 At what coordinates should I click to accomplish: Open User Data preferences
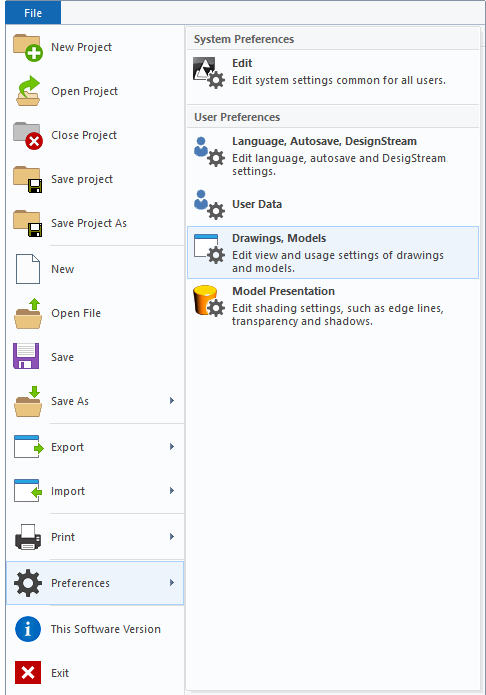point(333,204)
